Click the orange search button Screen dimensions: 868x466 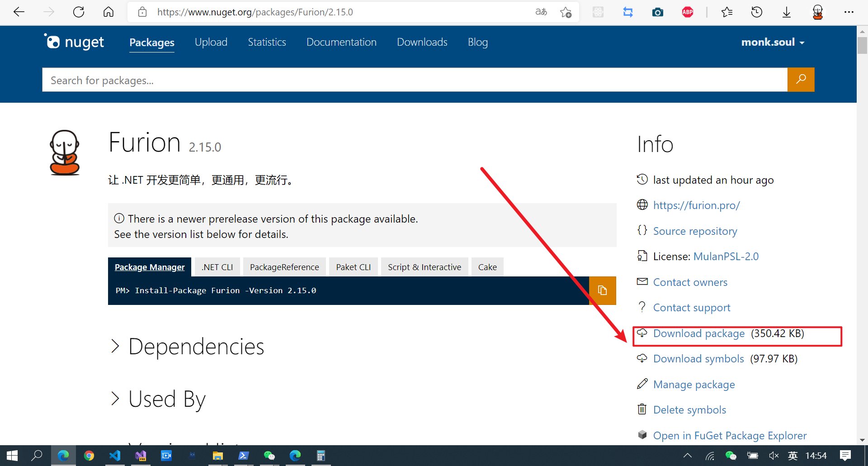[x=801, y=80]
